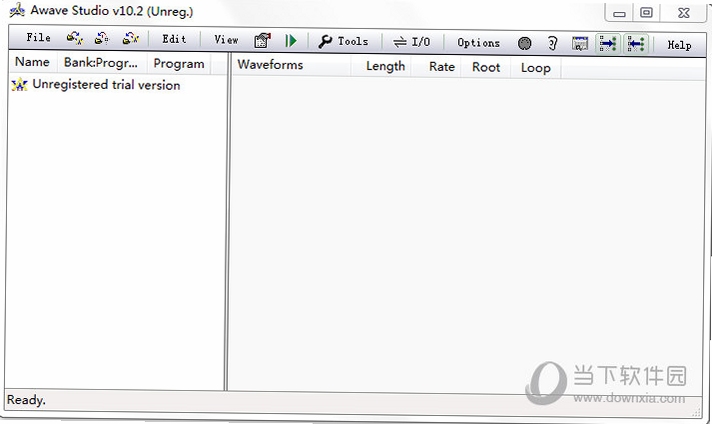Open the File menu
Image resolution: width=712 pixels, height=424 pixels.
pyautogui.click(x=38, y=37)
